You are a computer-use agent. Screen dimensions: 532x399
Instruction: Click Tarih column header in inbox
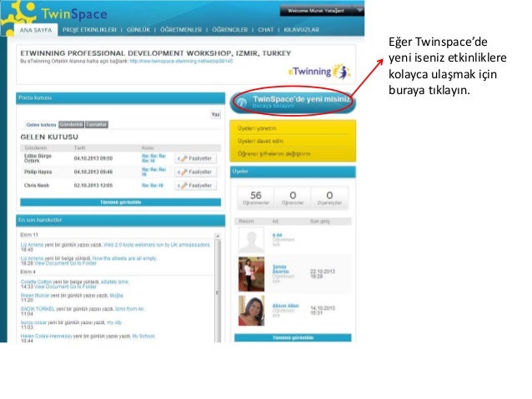79,148
